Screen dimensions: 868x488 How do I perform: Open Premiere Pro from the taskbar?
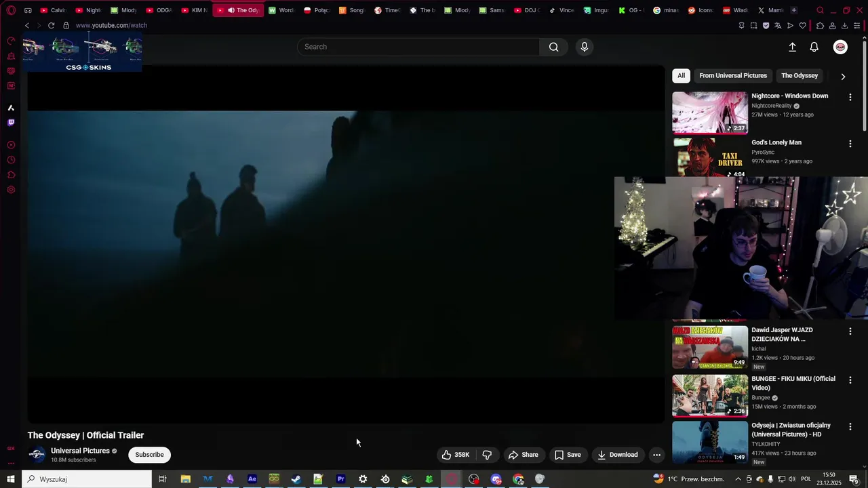(x=341, y=479)
